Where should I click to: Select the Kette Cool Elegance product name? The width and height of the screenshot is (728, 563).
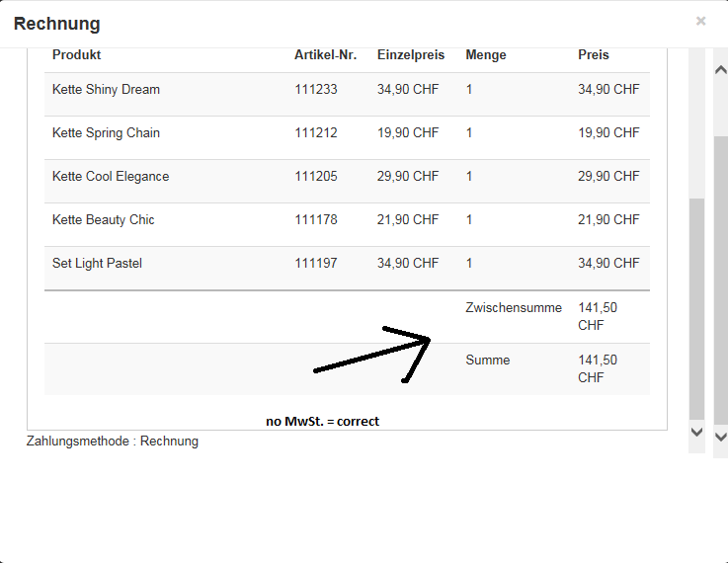111,177
